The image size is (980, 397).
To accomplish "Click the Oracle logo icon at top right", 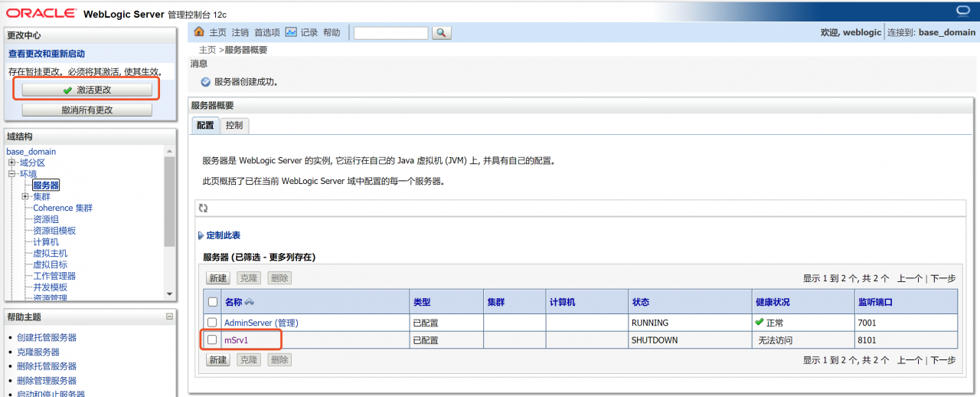I will pos(963,9).
